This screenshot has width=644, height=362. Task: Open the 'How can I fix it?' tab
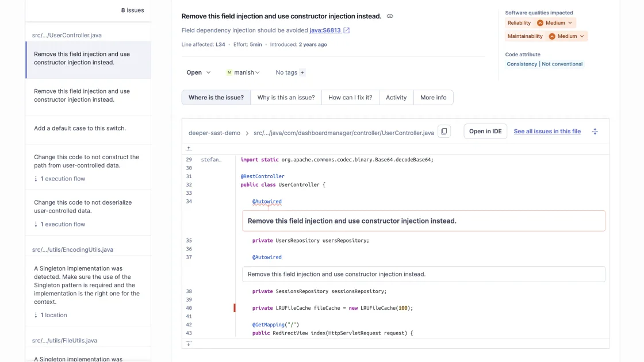point(350,98)
